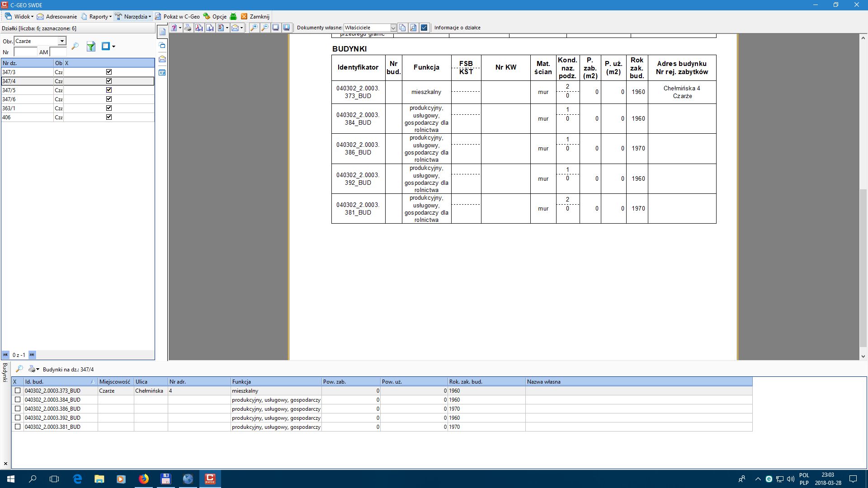
Task: Click the Nr dz. column header
Action: pyautogui.click(x=27, y=63)
